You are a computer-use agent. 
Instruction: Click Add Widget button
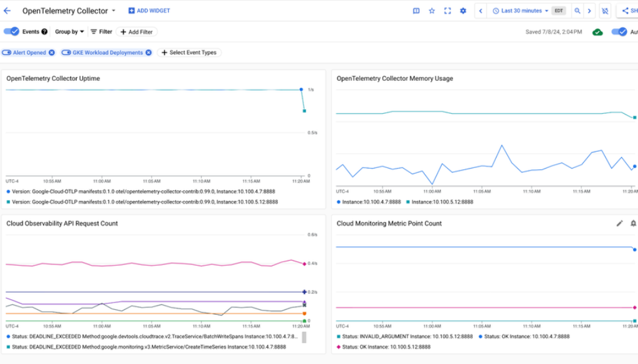pyautogui.click(x=149, y=11)
